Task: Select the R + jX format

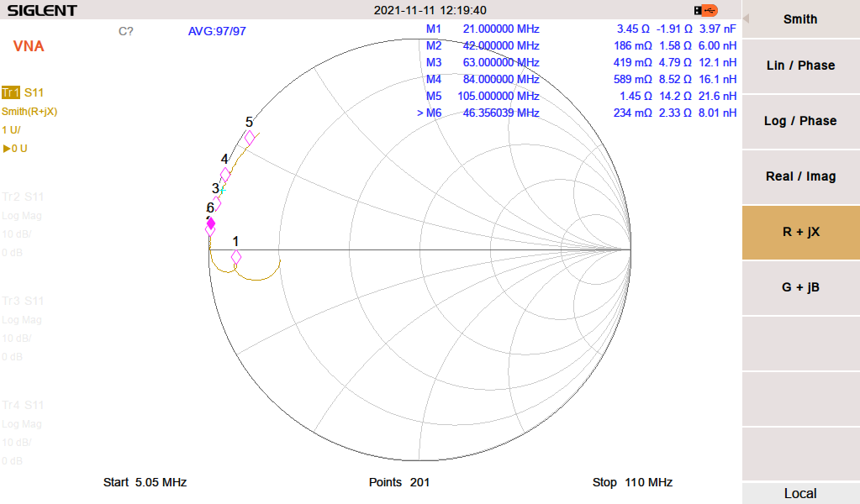Action: (x=800, y=232)
